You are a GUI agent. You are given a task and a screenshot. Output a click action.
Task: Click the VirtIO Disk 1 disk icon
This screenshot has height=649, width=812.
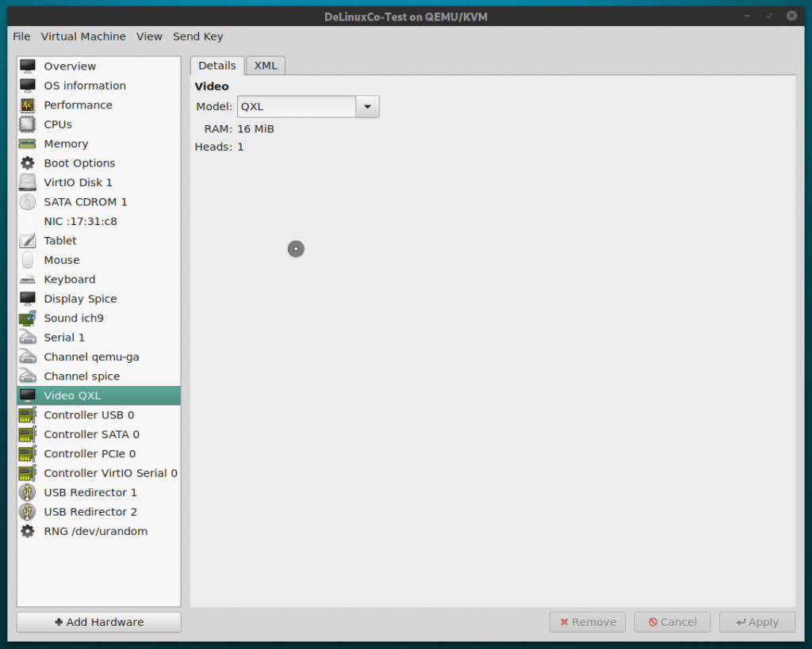pyautogui.click(x=29, y=182)
